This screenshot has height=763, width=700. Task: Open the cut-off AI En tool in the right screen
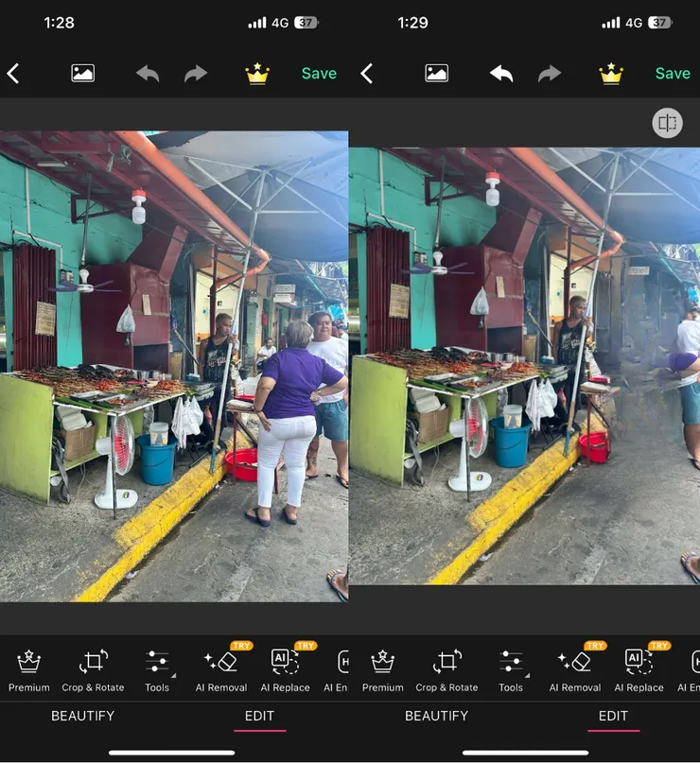(x=689, y=670)
